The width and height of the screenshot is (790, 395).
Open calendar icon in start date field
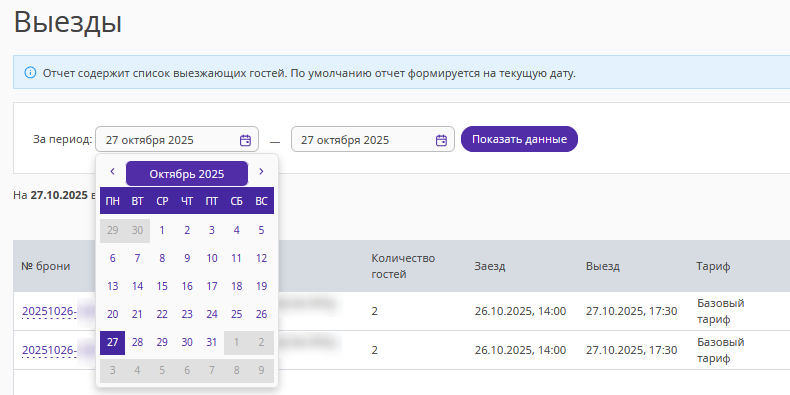pos(245,140)
